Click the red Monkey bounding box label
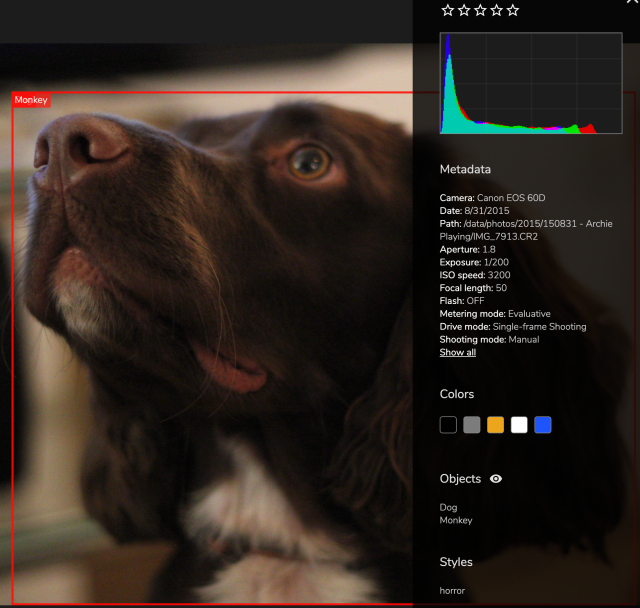 point(31,100)
